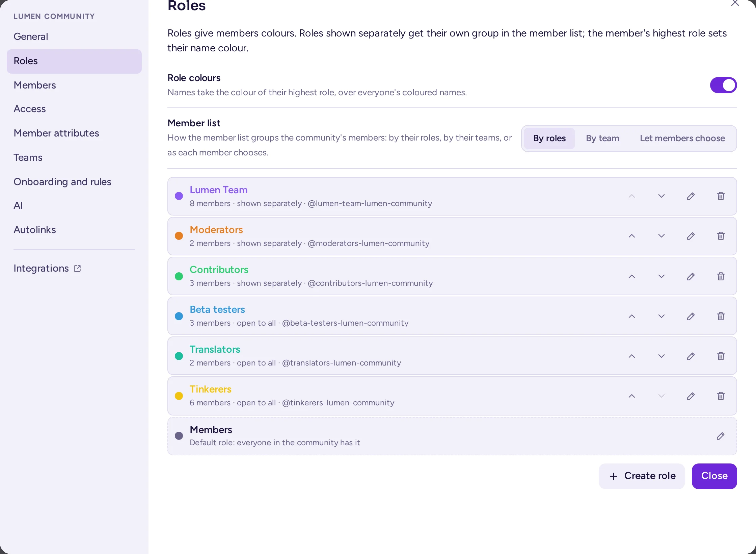This screenshot has width=756, height=554.
Task: Toggle the Role colours switch
Action: 723,85
